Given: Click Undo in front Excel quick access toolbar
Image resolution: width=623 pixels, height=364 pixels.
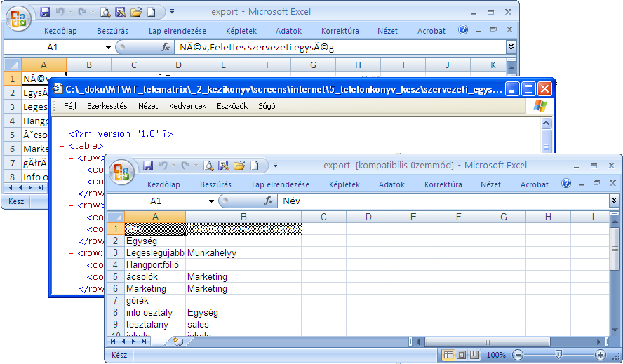Looking at the screenshot, I should pyautogui.click(x=163, y=166).
